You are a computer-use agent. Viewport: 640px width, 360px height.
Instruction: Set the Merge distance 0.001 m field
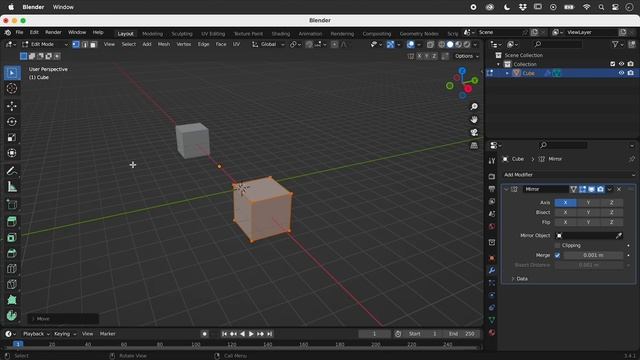click(593, 255)
